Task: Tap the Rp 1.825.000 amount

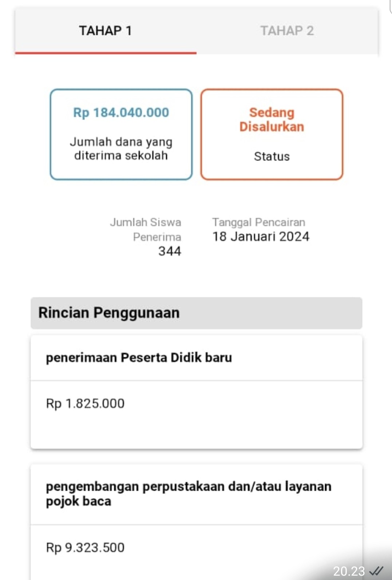Action: tap(85, 404)
